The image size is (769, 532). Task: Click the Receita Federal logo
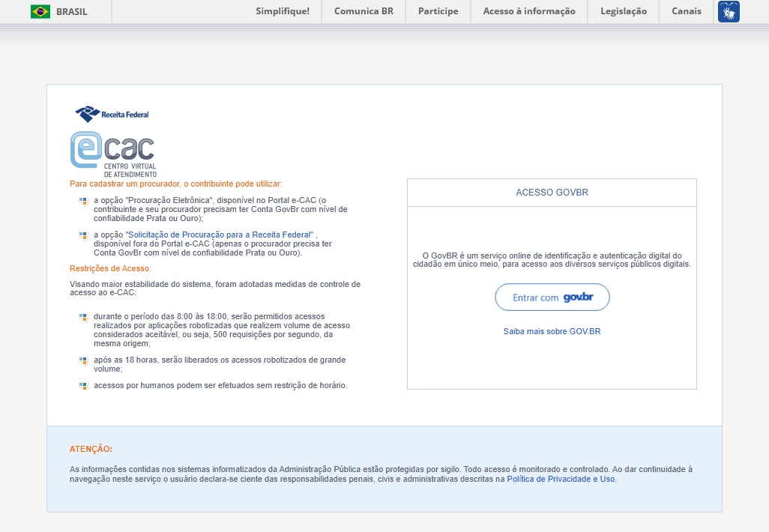point(112,114)
